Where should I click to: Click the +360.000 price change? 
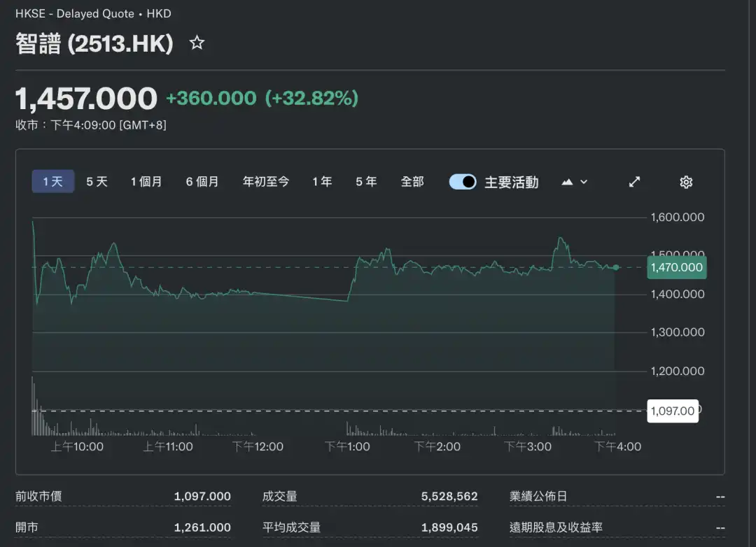(x=211, y=99)
